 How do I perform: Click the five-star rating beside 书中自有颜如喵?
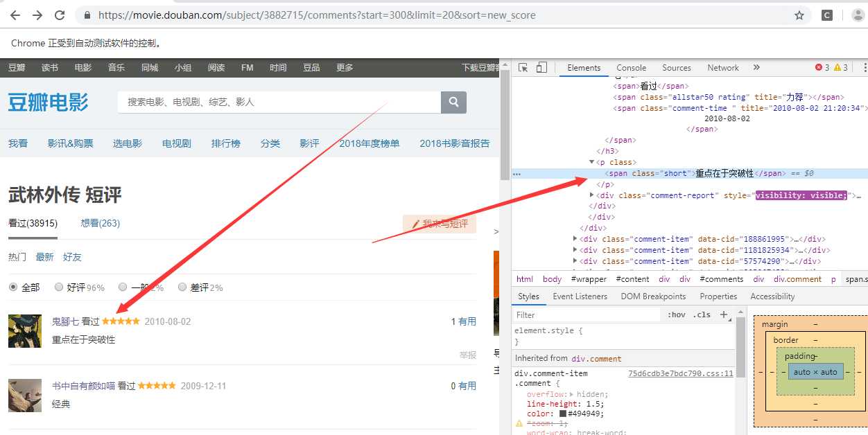(157, 386)
